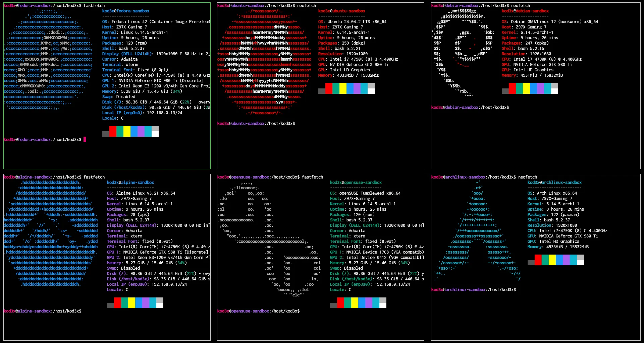
Task: Click 'Resolution: 1920x1080' in ubuntu terminal
Action: click(343, 54)
